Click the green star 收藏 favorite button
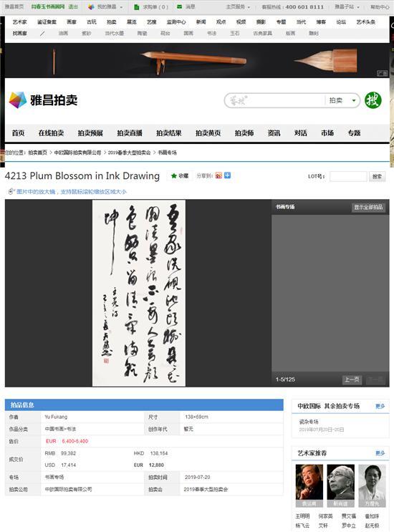Screen dimensions: 394x532 point(180,175)
